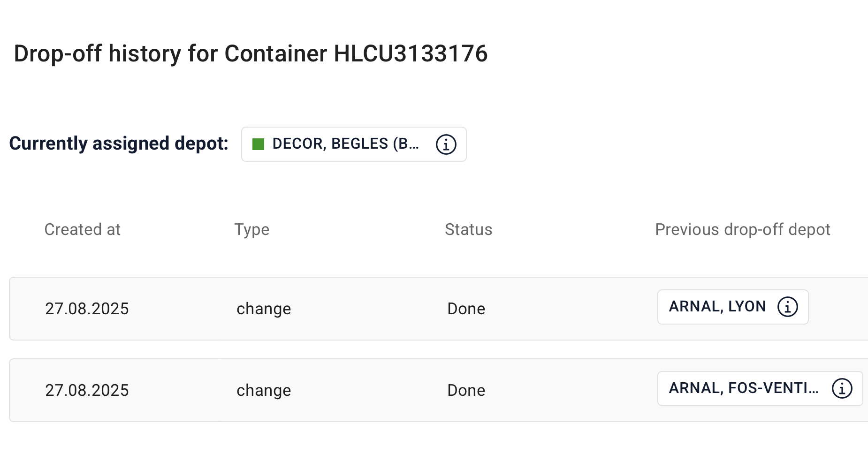Click the Status column header
This screenshot has height=454, width=868.
pyautogui.click(x=468, y=229)
